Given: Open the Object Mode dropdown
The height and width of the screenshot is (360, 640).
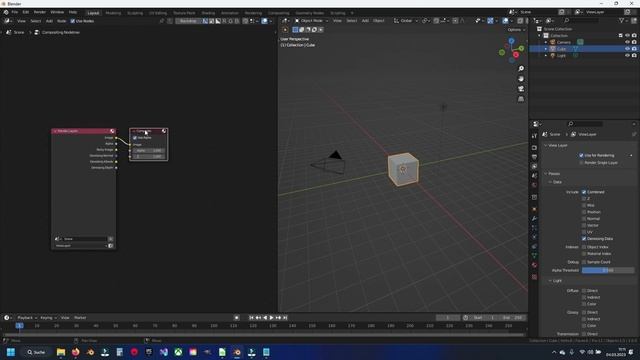Looking at the screenshot, I should [x=311, y=21].
